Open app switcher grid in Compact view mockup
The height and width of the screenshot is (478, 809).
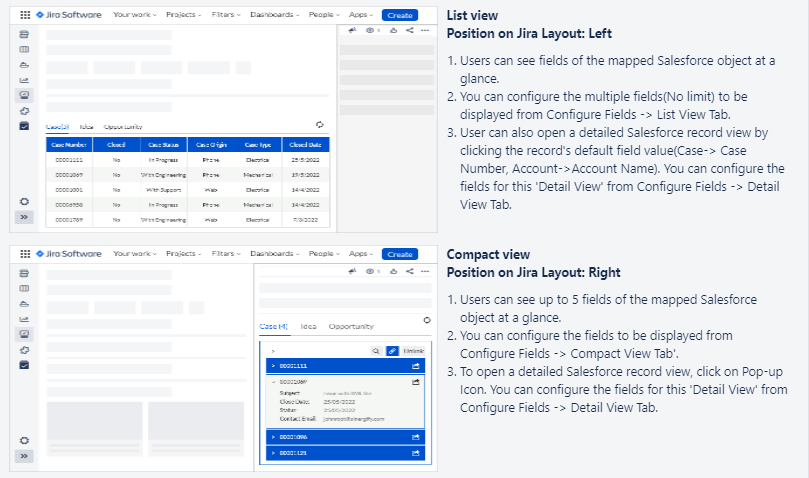[x=25, y=254]
